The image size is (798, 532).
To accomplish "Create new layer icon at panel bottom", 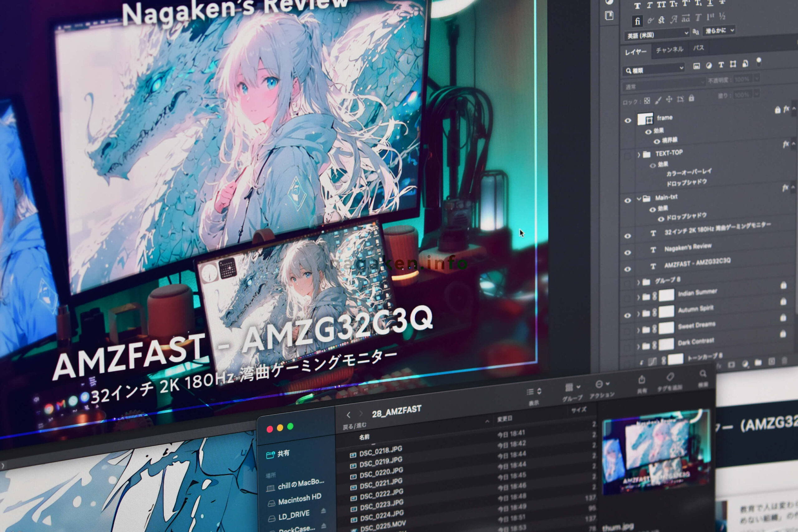I will [772, 361].
